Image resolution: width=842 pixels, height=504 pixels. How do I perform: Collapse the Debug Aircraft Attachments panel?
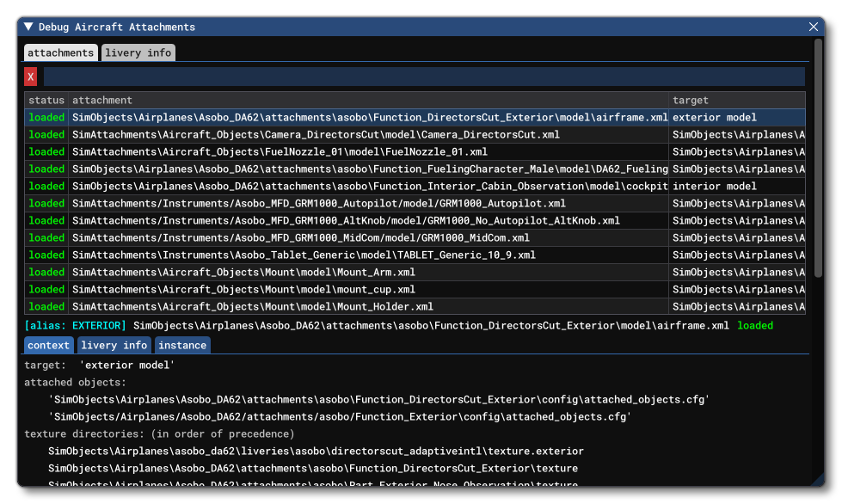27,26
